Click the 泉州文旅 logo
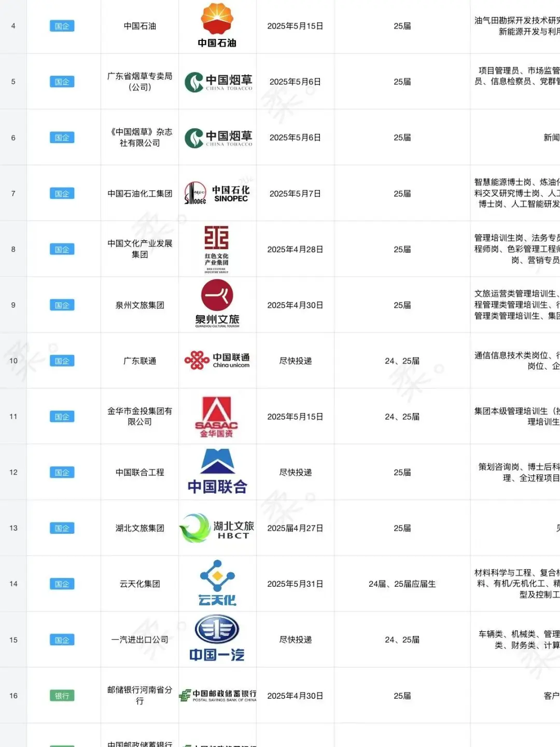 click(x=217, y=304)
